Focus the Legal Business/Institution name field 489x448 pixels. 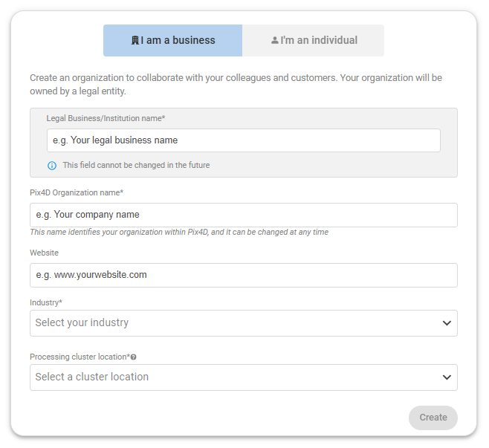coord(243,140)
